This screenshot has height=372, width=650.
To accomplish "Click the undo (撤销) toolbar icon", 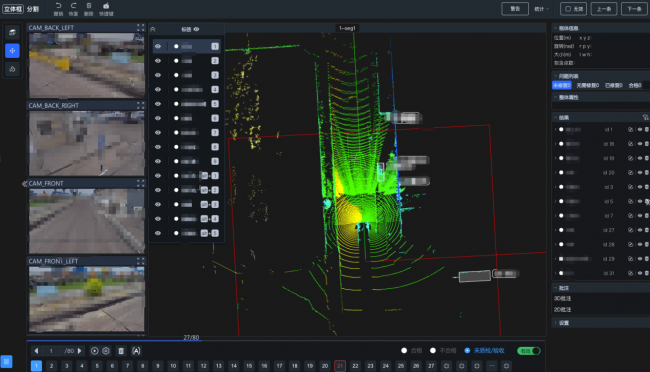I will pyautogui.click(x=58, y=6).
